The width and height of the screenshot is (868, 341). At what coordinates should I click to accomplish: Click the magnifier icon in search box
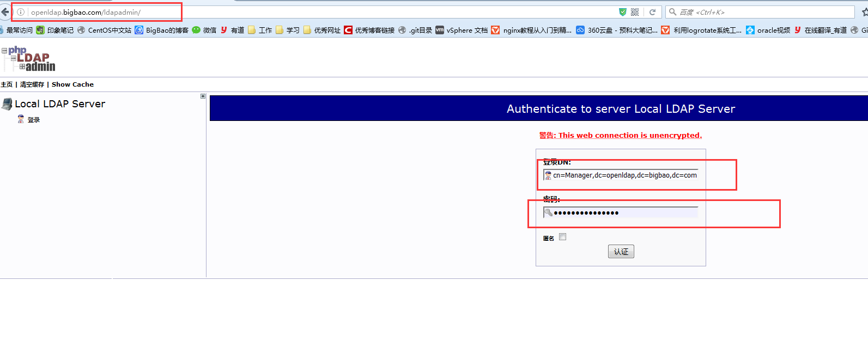[673, 12]
